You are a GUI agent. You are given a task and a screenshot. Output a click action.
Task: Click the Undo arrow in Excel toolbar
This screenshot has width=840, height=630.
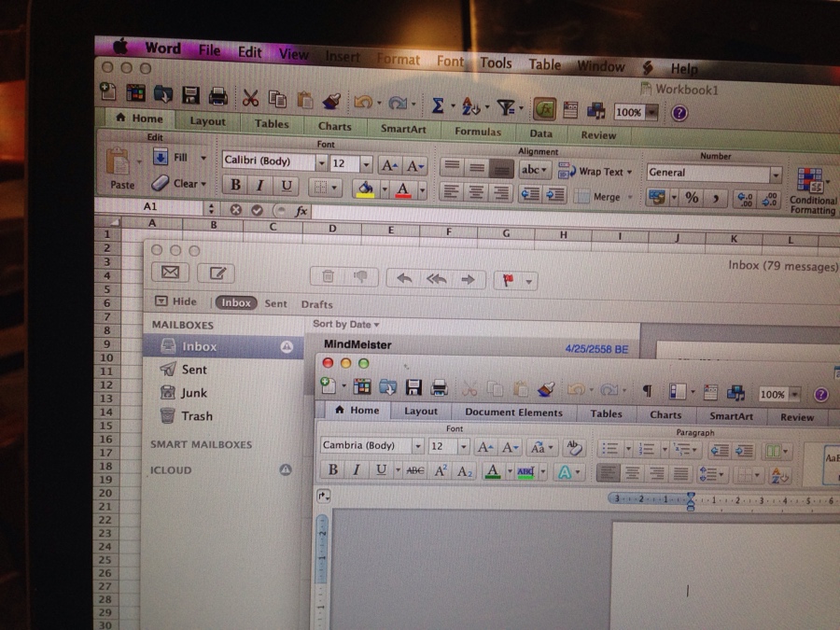[x=363, y=102]
